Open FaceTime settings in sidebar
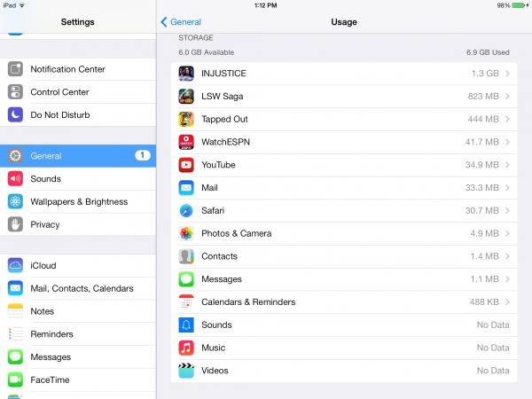Image resolution: width=532 pixels, height=399 pixels. pos(50,379)
